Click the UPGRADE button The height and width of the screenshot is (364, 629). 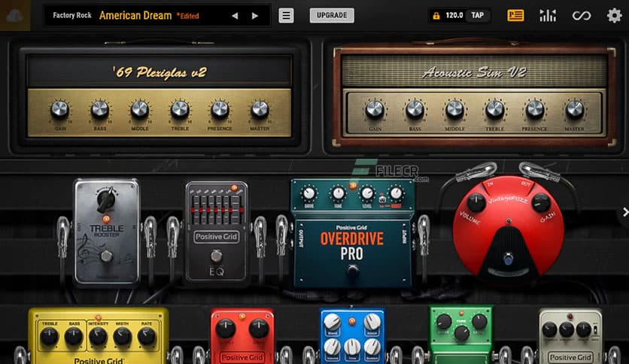coord(332,15)
